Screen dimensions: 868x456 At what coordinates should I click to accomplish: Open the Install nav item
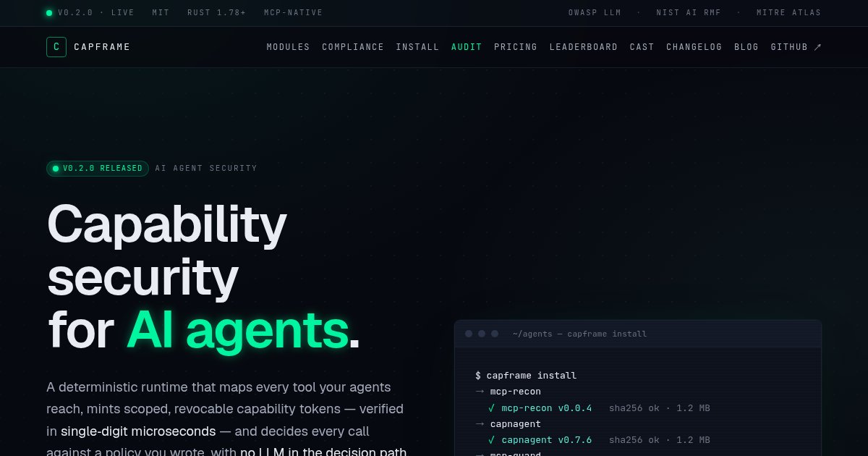point(417,47)
